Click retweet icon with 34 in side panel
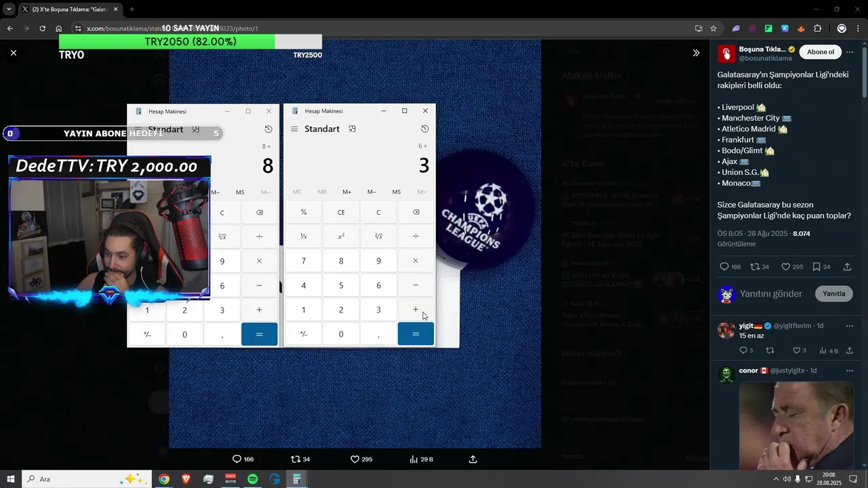Viewport: 868px width, 488px height. (755, 267)
